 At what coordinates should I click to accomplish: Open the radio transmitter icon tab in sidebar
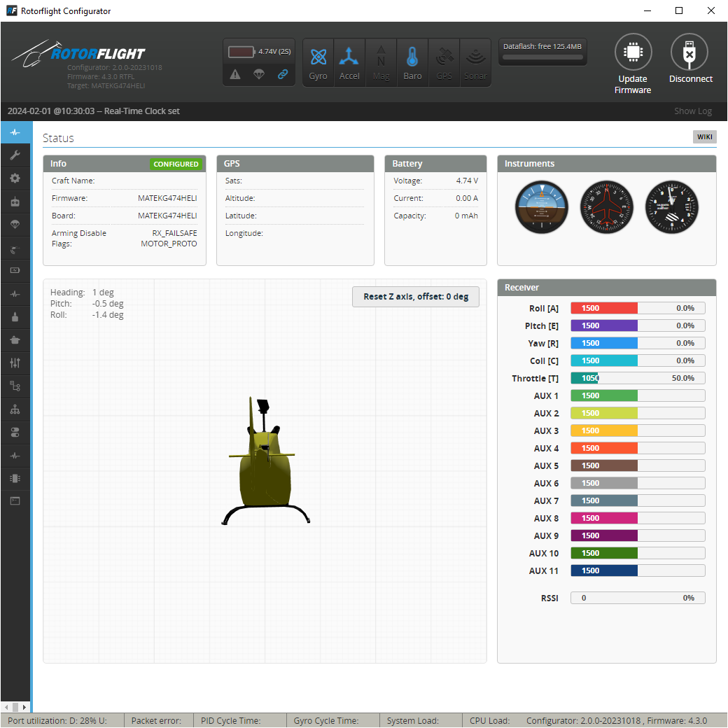(15, 202)
